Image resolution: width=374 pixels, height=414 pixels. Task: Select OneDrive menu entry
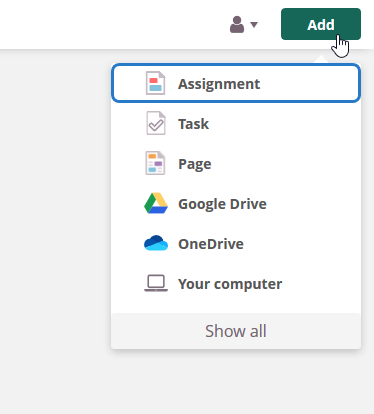point(236,244)
